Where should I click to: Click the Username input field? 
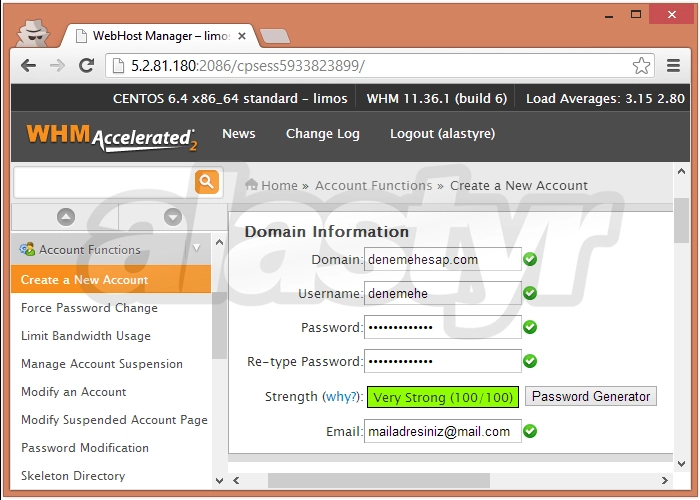click(442, 293)
